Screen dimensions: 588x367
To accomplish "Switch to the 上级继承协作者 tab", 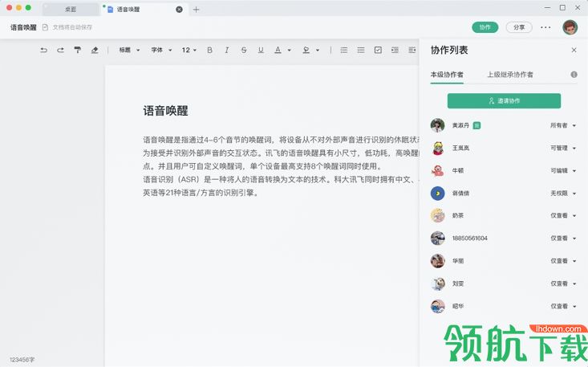I will point(510,75).
